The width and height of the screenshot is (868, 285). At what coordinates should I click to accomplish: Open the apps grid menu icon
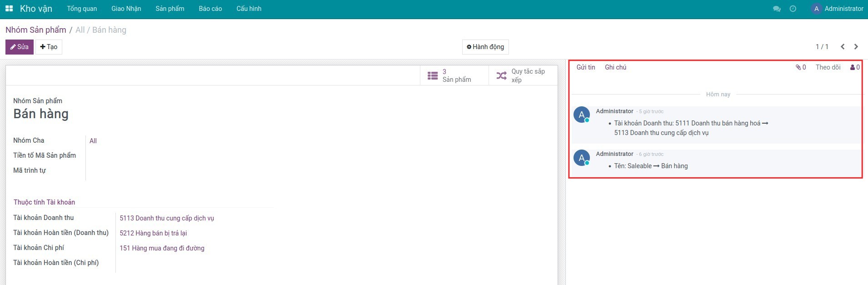[x=9, y=9]
